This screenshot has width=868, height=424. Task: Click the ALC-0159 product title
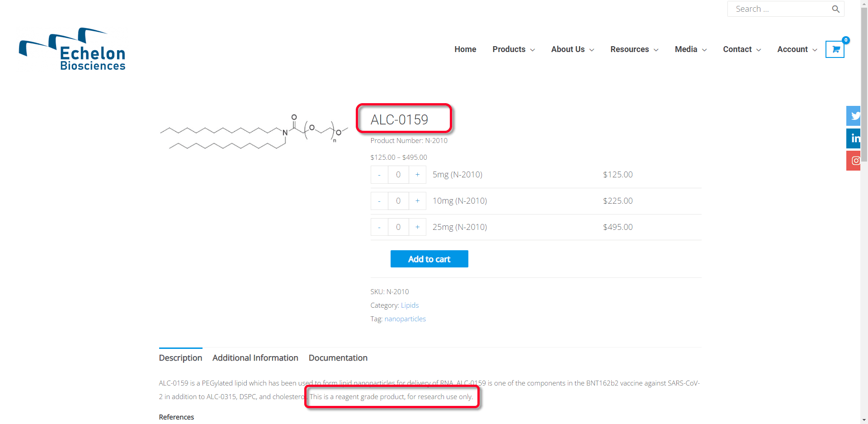[399, 119]
